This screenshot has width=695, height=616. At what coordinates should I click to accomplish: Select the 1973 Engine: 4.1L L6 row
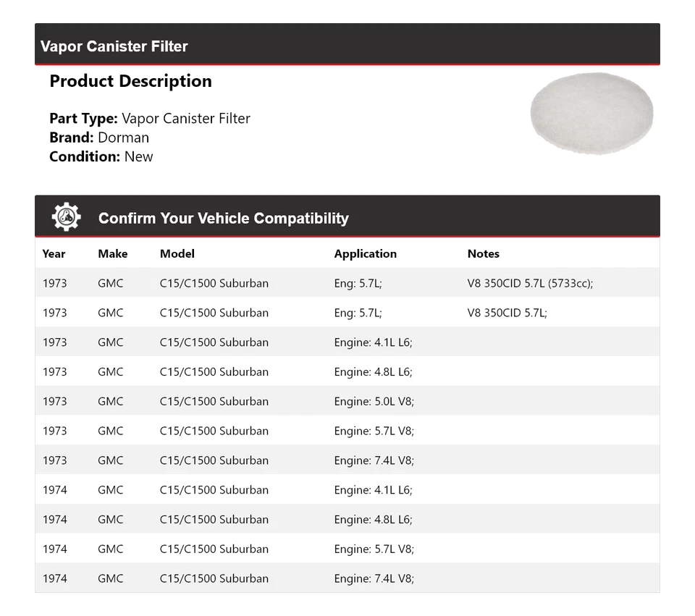(x=347, y=342)
